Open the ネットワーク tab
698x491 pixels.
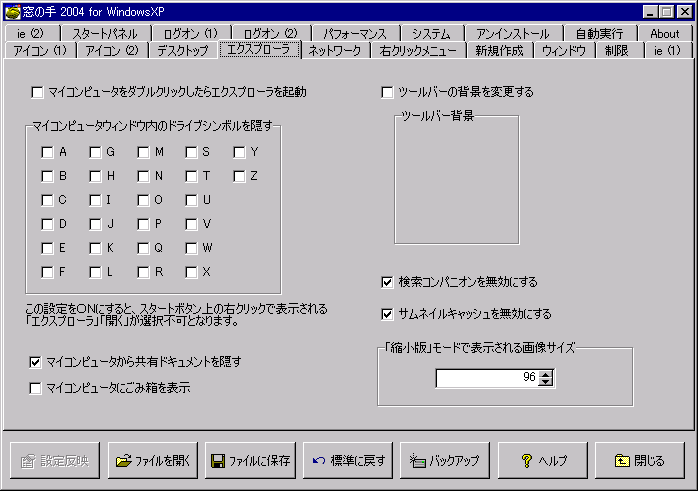[x=335, y=50]
